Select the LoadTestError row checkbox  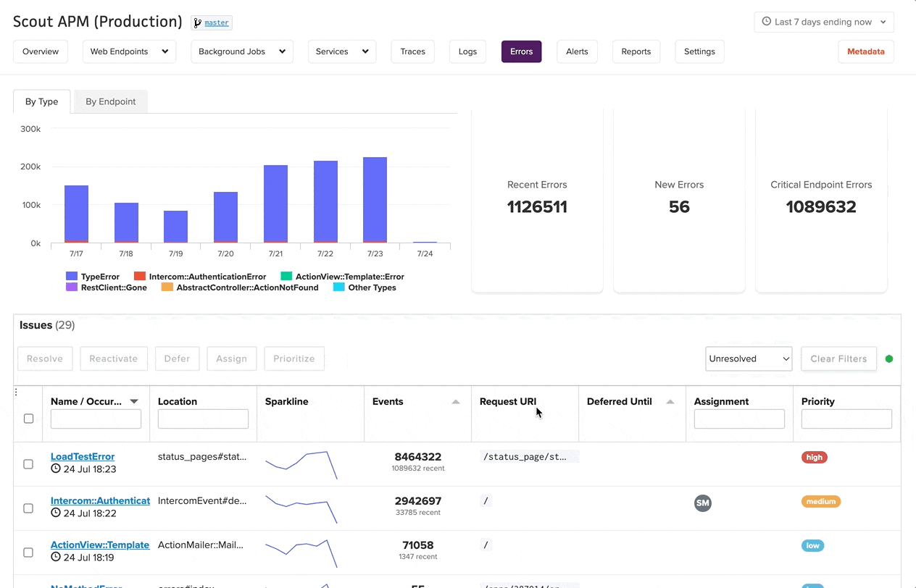[28, 464]
